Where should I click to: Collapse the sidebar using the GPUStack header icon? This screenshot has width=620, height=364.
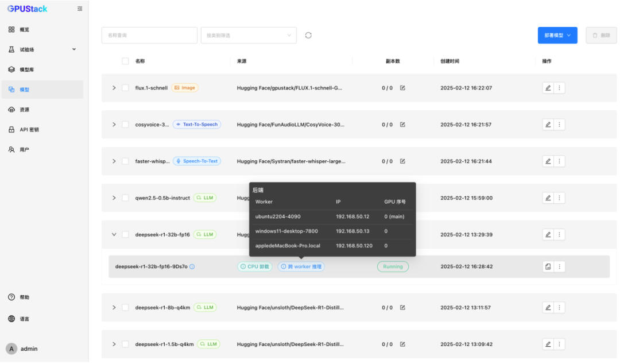tap(80, 9)
